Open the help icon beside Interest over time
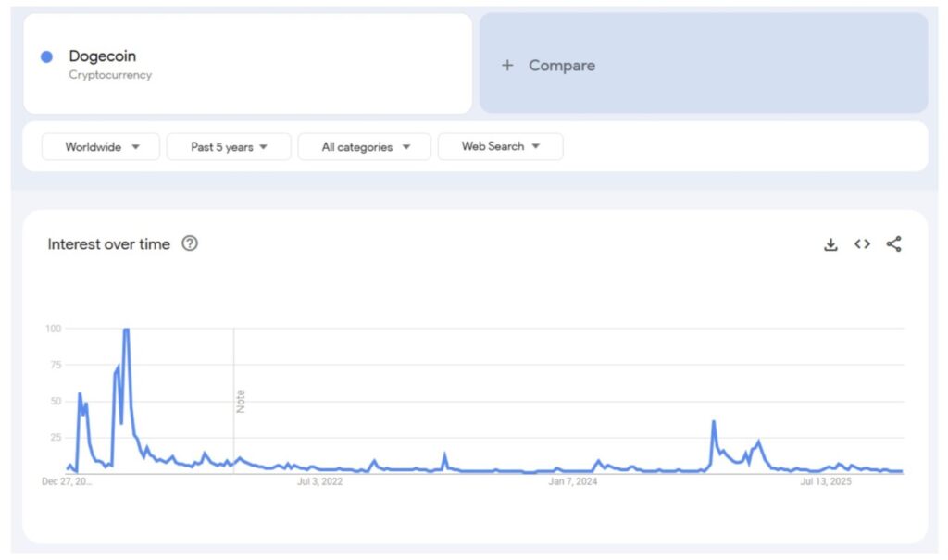The image size is (948, 560). pyautogui.click(x=190, y=243)
